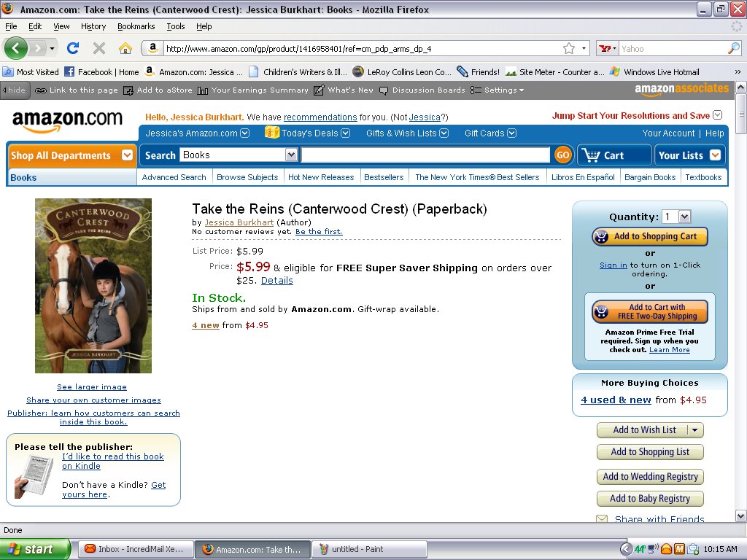Click the page vertical scrollbar down arrow
747x560 pixels.
pyautogui.click(x=741, y=516)
